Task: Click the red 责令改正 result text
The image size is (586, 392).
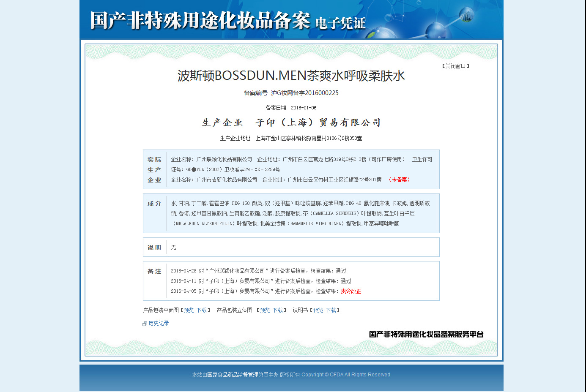Action: point(351,291)
